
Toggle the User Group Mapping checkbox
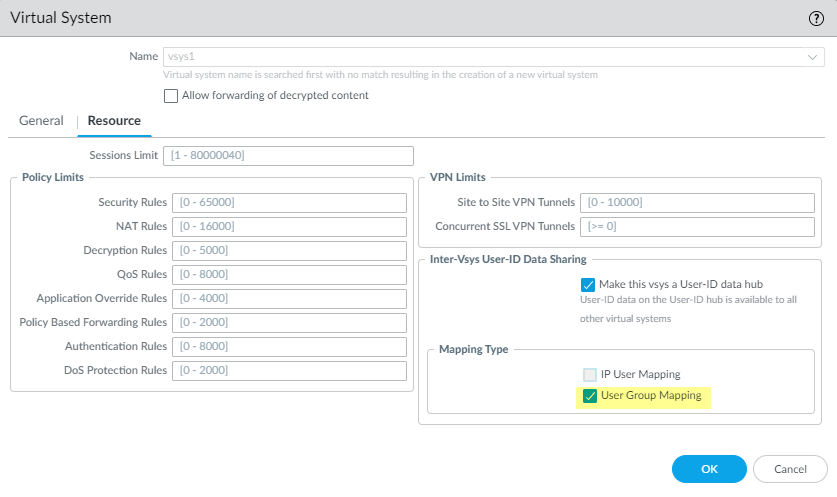click(590, 396)
